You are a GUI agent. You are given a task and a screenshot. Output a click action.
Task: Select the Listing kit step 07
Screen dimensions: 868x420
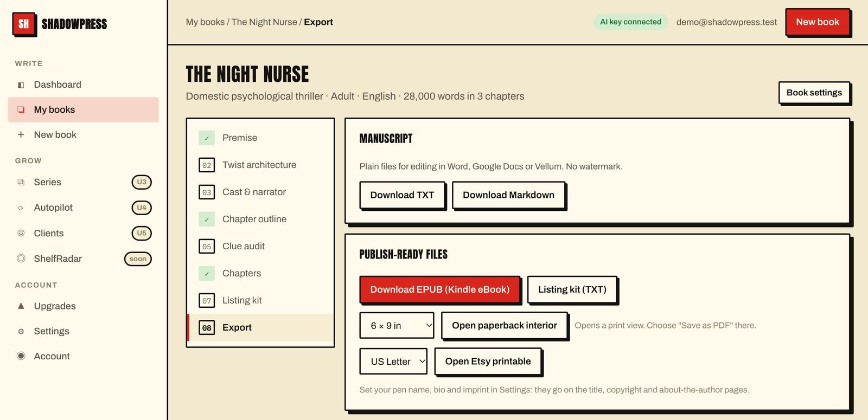point(260,300)
